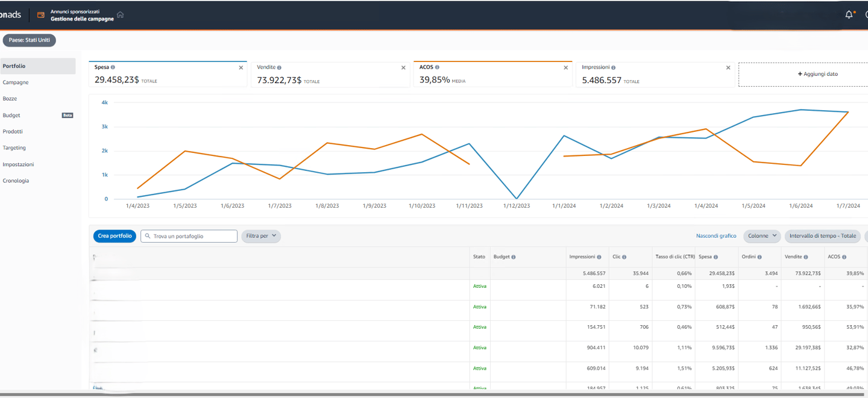
Task: Click Attiva status in the 6.021 impressions row
Action: [480, 287]
